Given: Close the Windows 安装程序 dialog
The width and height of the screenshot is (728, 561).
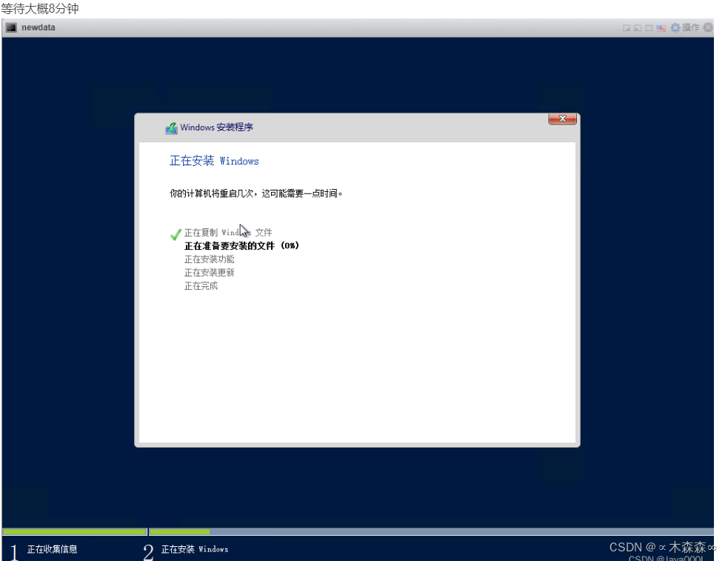Looking at the screenshot, I should point(562,119).
